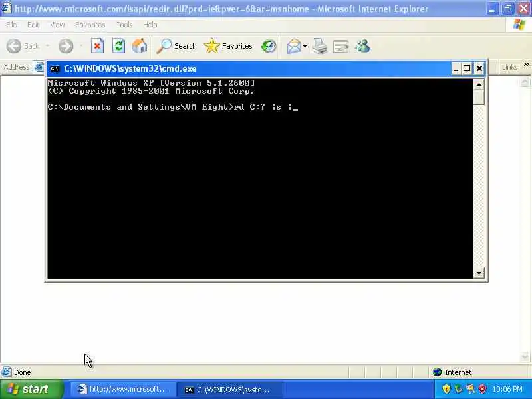
Task: Expand the Mail dropdown arrow
Action: (x=305, y=46)
